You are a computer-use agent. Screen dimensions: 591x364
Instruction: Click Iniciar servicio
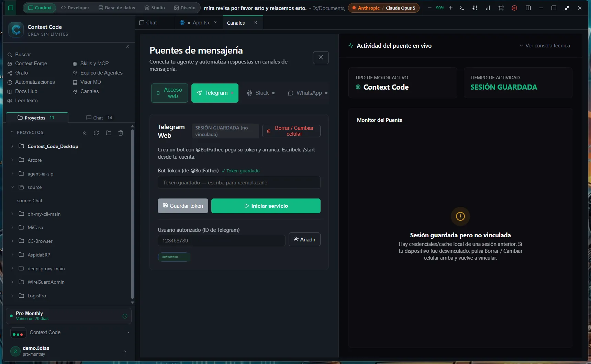266,206
